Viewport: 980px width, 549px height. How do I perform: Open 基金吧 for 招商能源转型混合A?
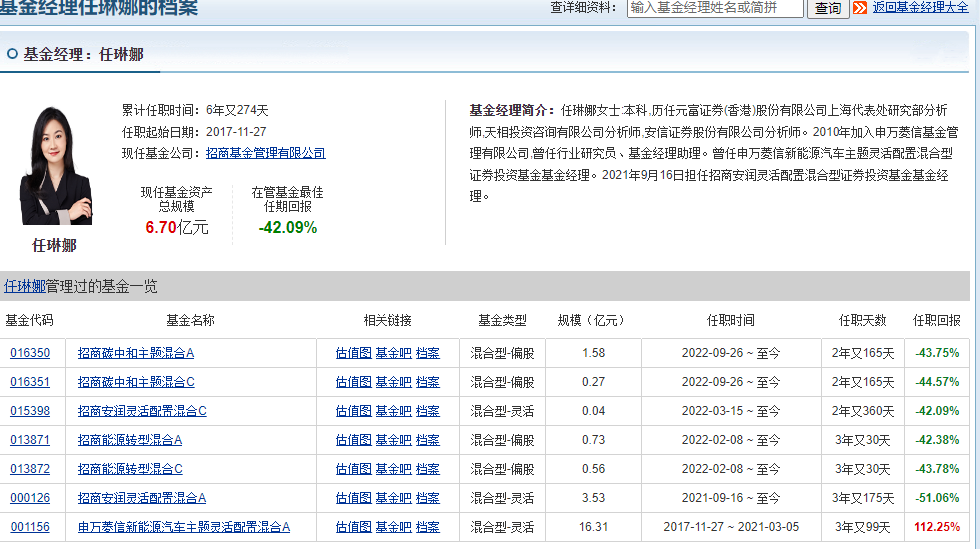point(393,440)
